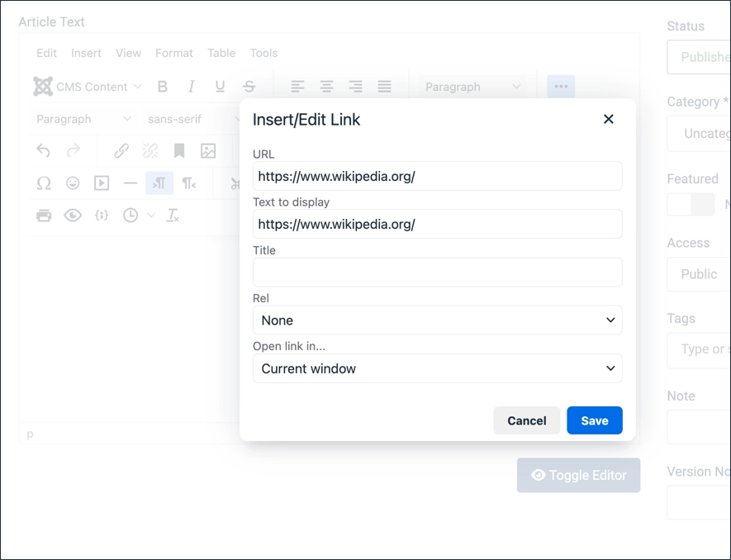This screenshot has height=560, width=731.
Task: Click the Insert/Edit image icon
Action: 208,150
